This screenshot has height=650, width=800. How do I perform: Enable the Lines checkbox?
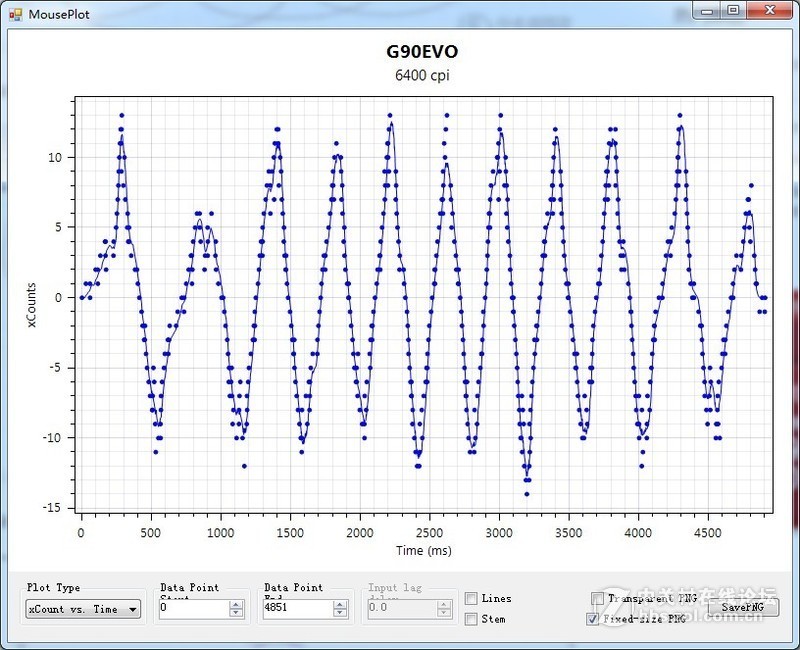coord(471,599)
